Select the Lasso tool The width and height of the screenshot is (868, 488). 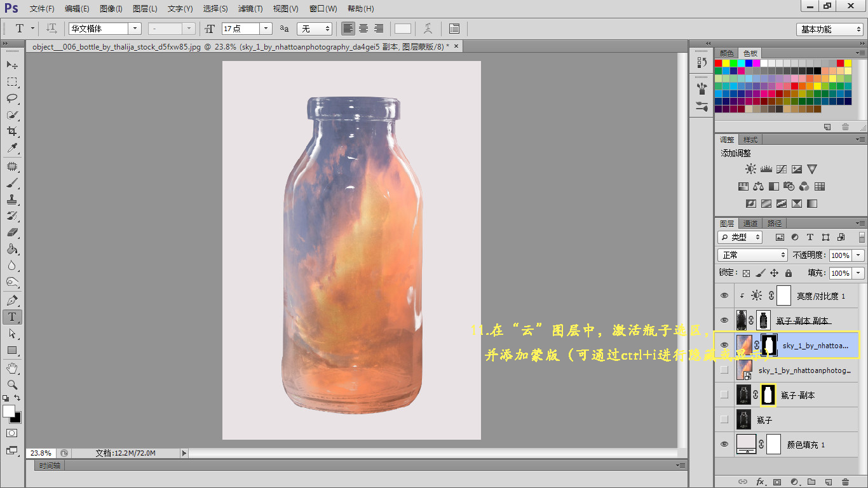[12, 98]
